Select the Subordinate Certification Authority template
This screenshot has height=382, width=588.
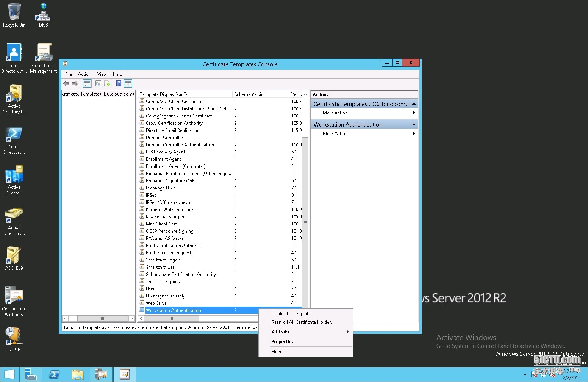[181, 274]
